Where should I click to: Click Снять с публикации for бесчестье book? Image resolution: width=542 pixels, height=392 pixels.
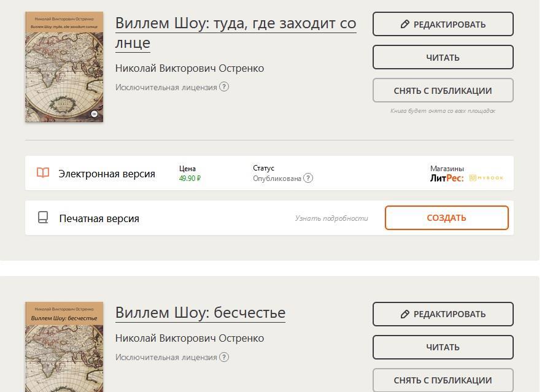443,380
